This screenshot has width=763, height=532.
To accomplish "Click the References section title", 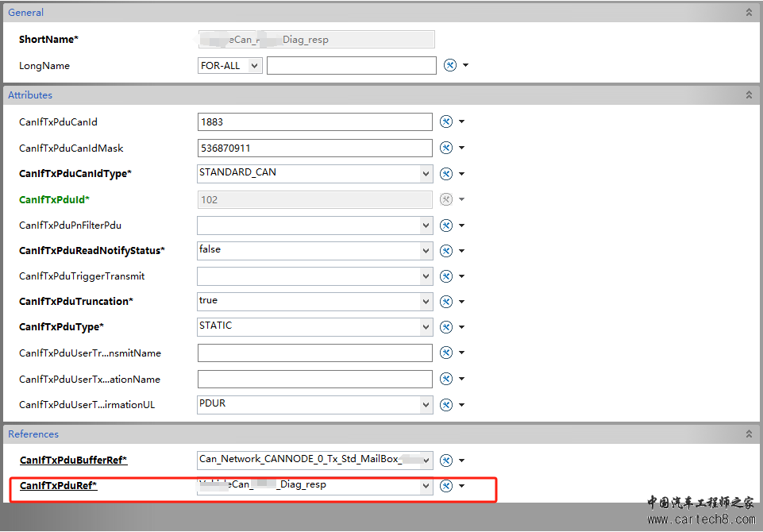I will (33, 434).
